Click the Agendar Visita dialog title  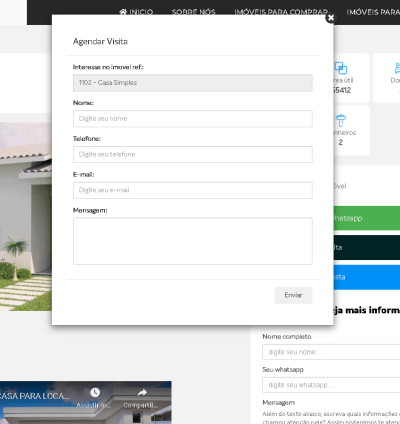pos(100,42)
